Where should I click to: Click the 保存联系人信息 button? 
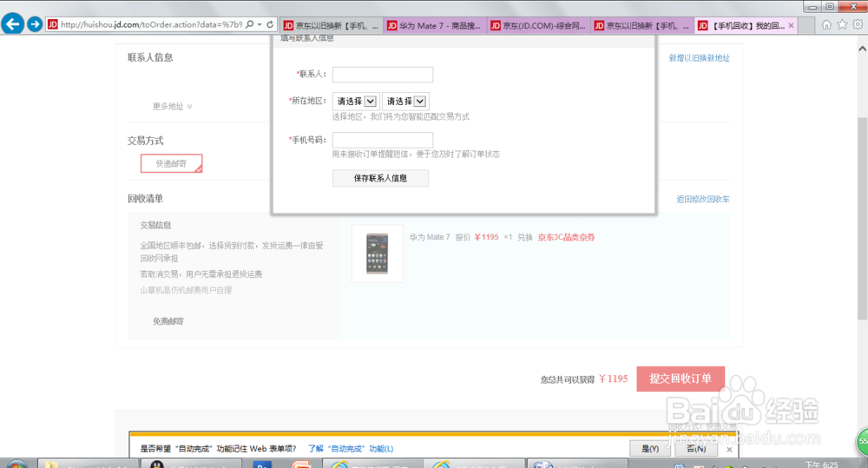tap(380, 178)
